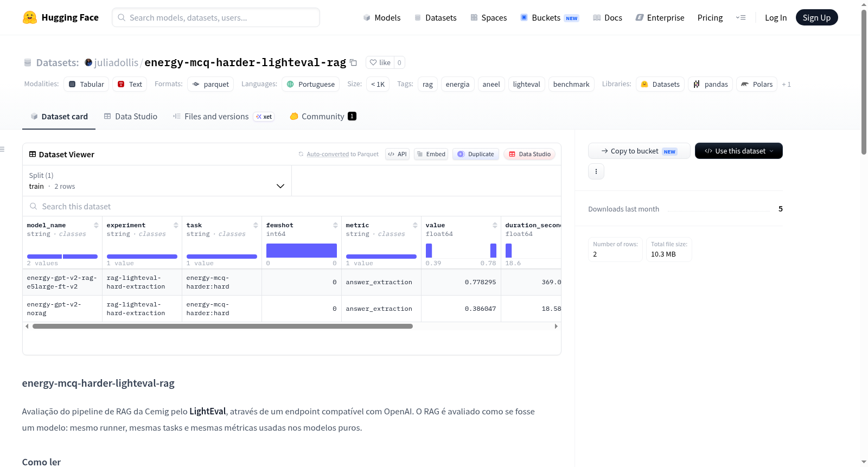Click the table's horizontal scrollbar thumb
This screenshot has height=467, width=868.
click(222, 327)
